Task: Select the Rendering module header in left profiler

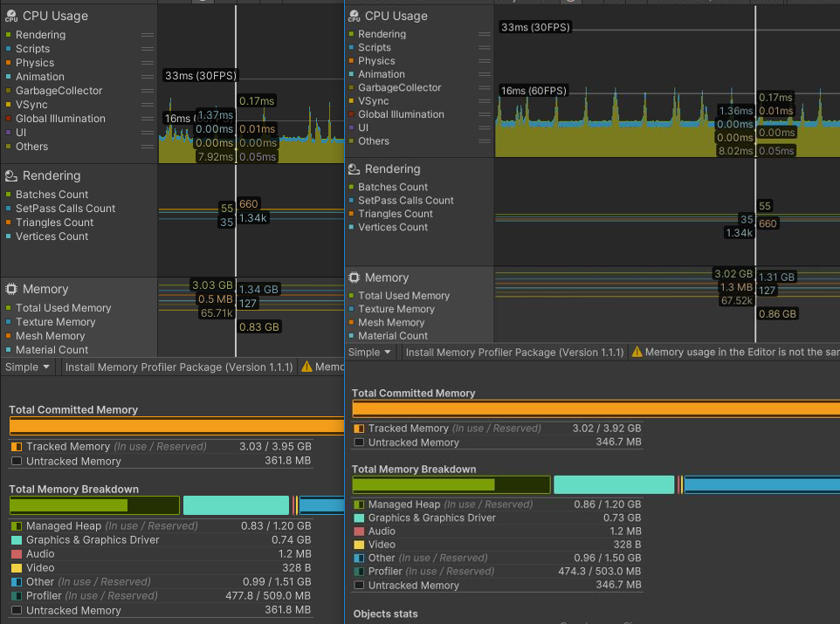Action: tap(52, 176)
